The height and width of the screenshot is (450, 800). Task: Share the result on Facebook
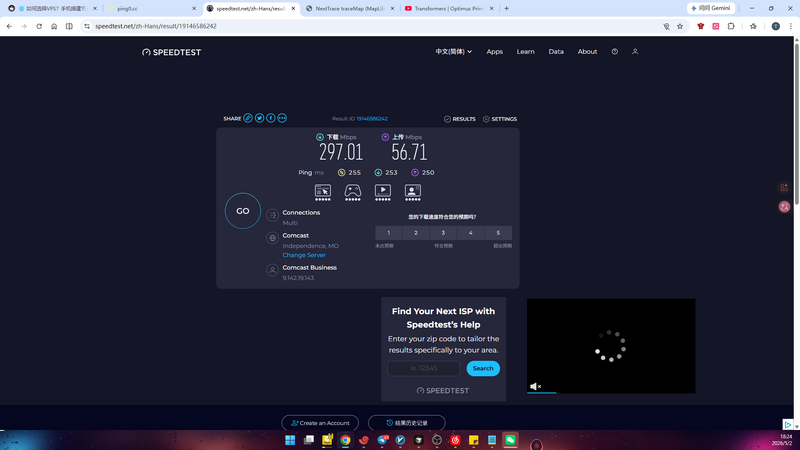pos(271,118)
